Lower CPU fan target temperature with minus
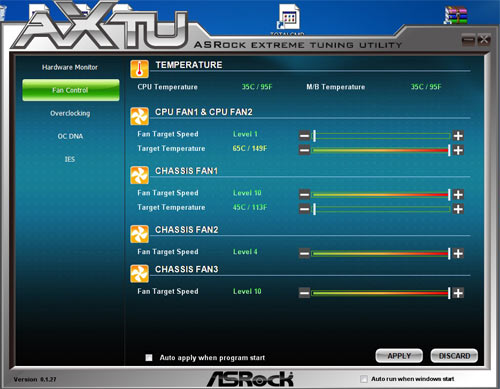 pos(304,150)
